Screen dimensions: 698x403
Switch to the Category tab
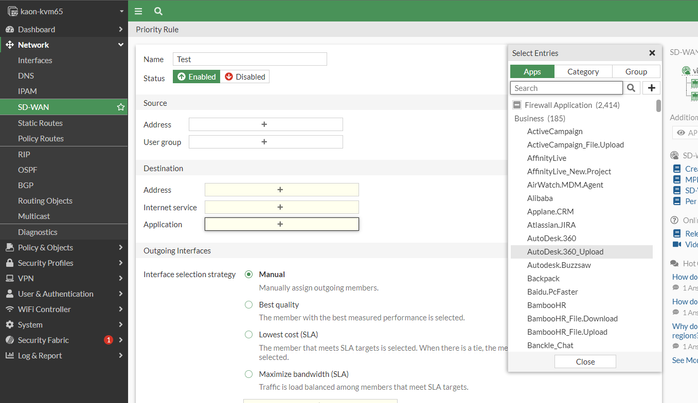click(583, 72)
